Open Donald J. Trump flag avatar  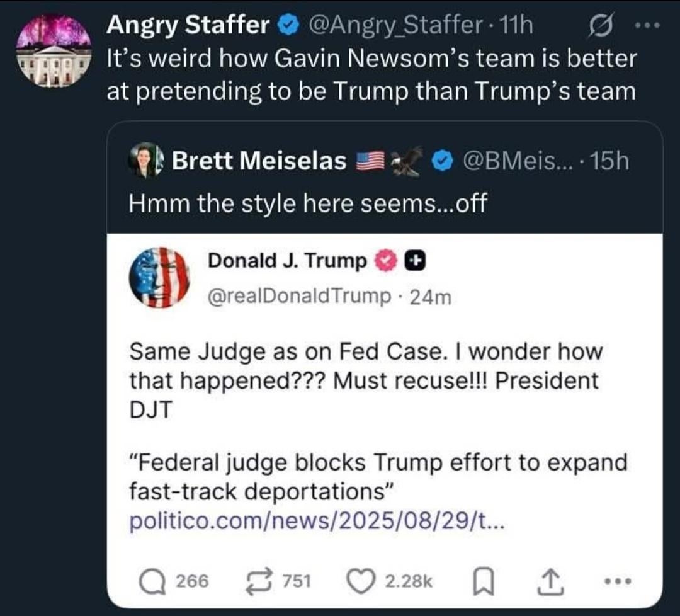point(160,278)
